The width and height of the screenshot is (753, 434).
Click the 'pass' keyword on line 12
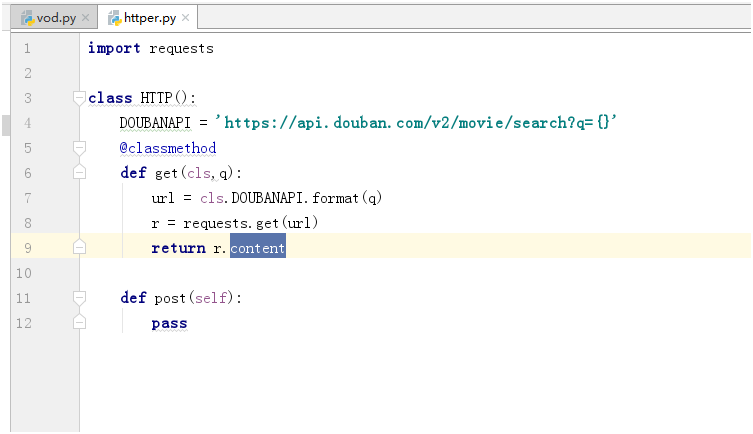pos(170,323)
